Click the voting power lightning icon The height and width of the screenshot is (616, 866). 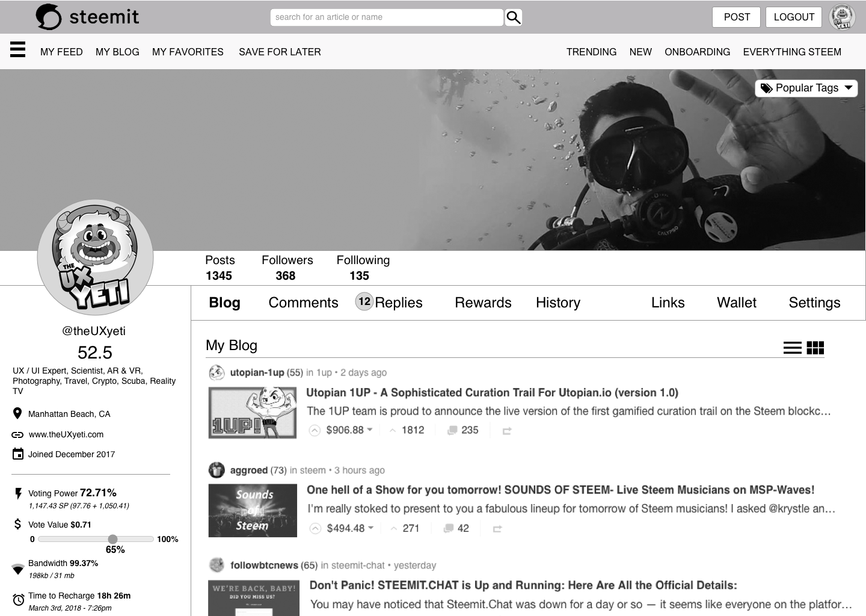click(x=18, y=493)
